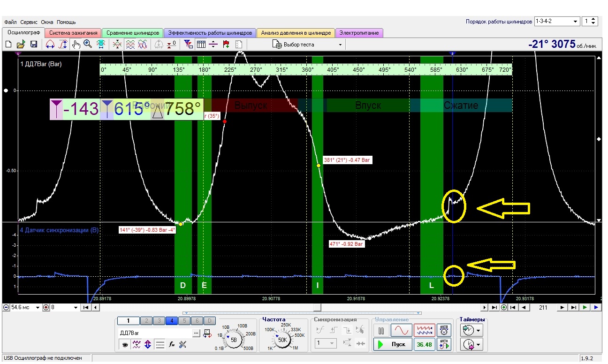Toggle channel visibility eye icon
Image resolution: width=608 pixels, height=364 pixels.
coord(125,344)
